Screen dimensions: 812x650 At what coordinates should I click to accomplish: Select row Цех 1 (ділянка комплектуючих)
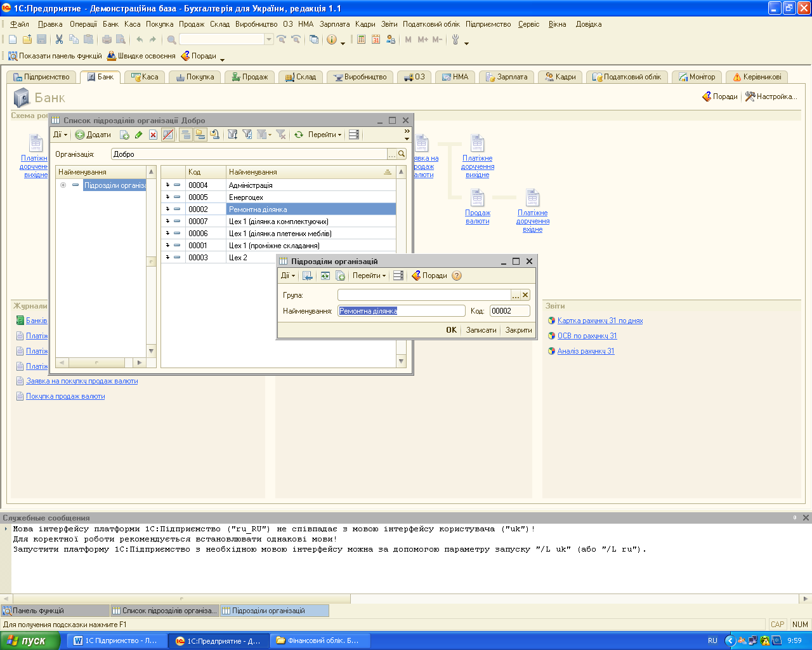tap(278, 222)
